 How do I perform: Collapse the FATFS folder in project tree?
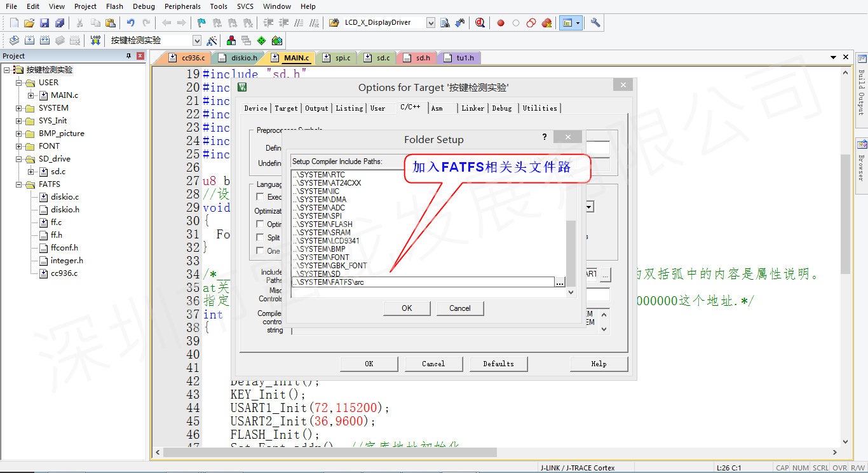(x=19, y=184)
